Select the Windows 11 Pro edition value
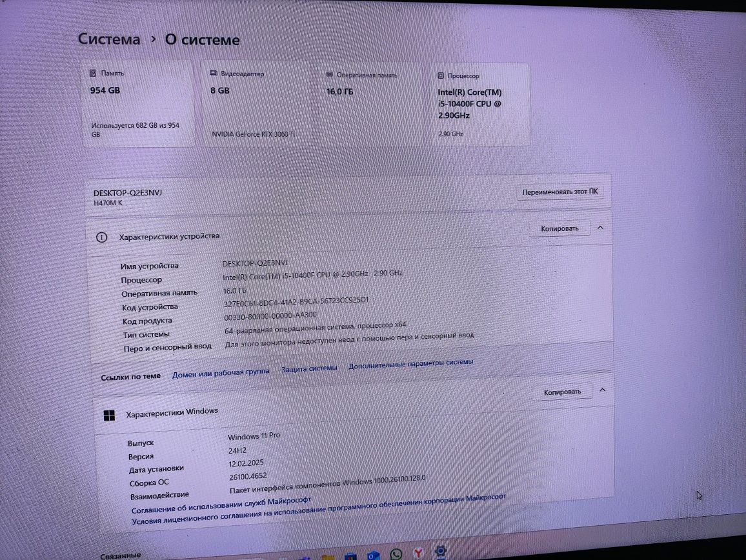Image resolution: width=746 pixels, height=560 pixels. (254, 436)
